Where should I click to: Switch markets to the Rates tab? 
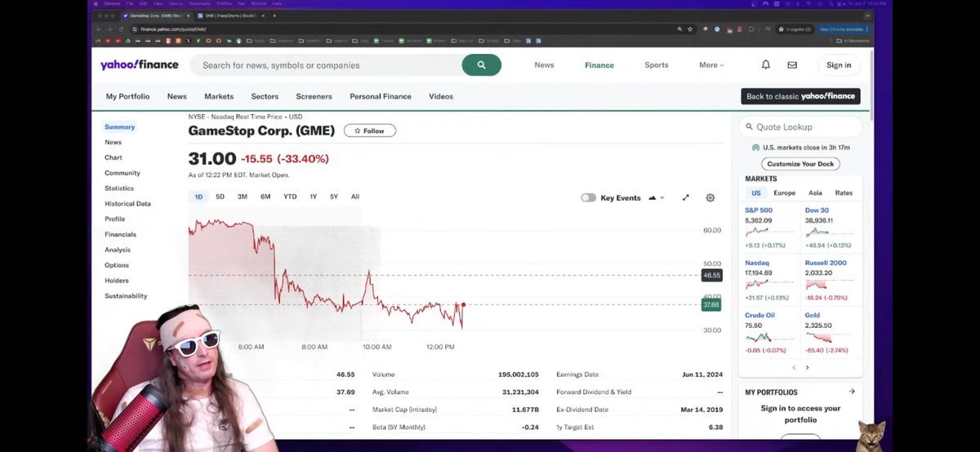point(844,193)
